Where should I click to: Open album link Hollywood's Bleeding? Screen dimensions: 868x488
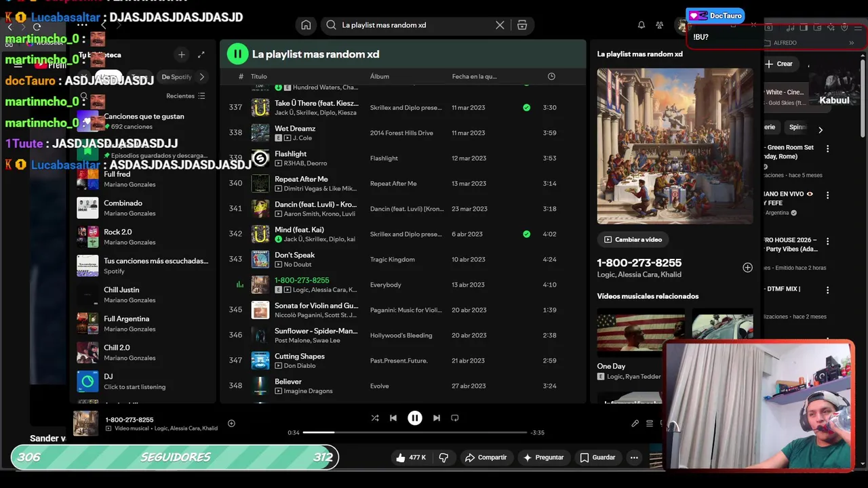[x=401, y=335]
